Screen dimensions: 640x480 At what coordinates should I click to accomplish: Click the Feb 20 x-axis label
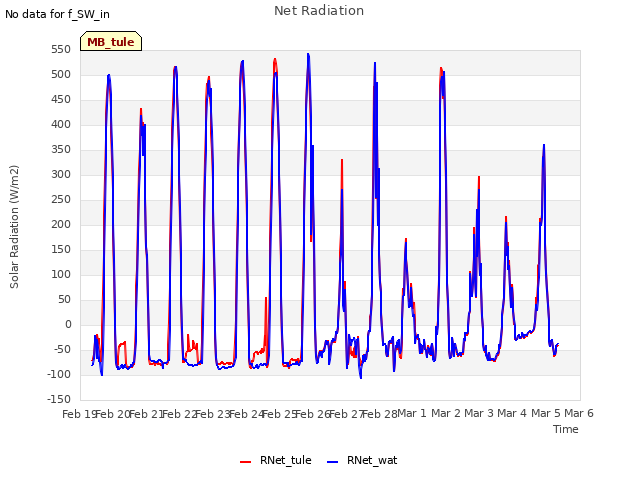click(112, 414)
